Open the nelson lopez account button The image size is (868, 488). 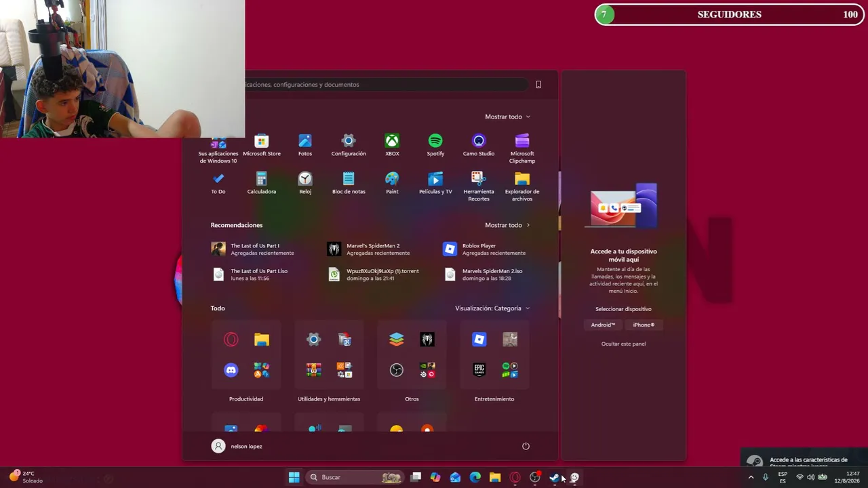pos(237,446)
